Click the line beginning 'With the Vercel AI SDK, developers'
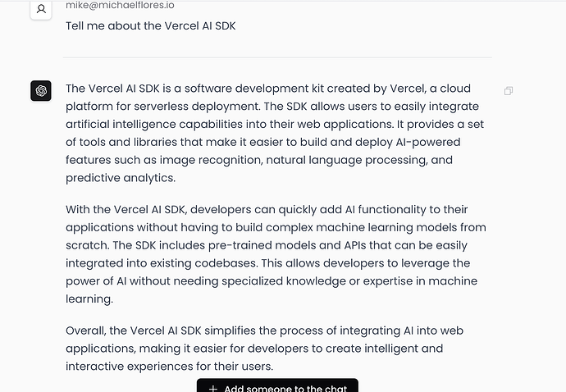The width and height of the screenshot is (566, 392). click(267, 210)
